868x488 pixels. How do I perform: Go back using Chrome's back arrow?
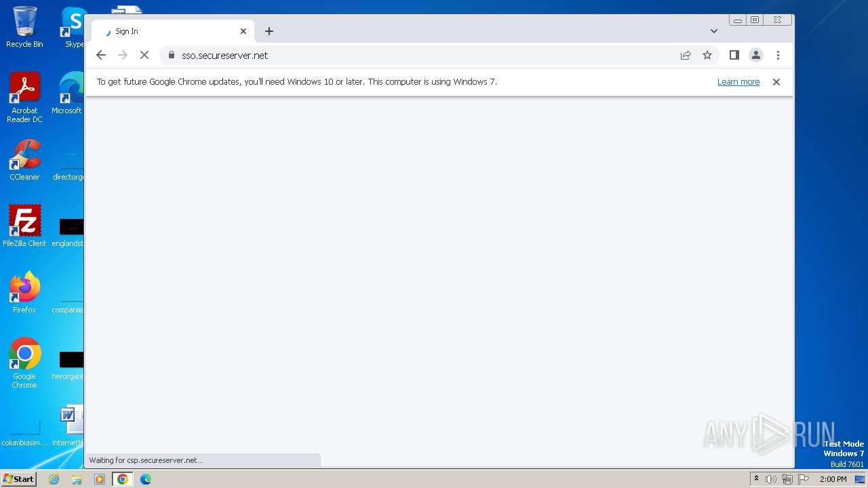coord(101,56)
